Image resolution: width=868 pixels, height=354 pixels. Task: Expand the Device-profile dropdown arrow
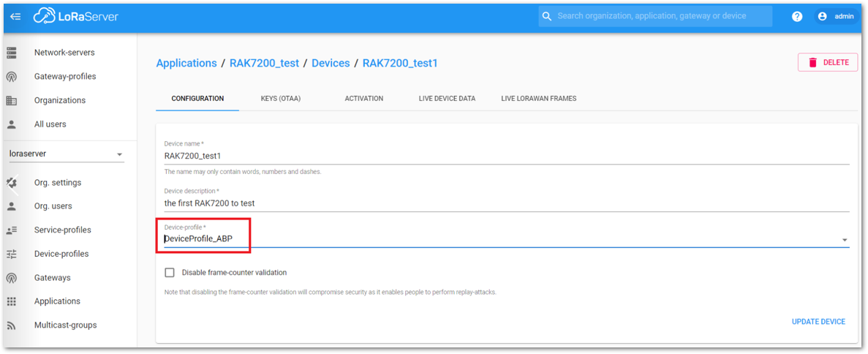pyautogui.click(x=845, y=240)
